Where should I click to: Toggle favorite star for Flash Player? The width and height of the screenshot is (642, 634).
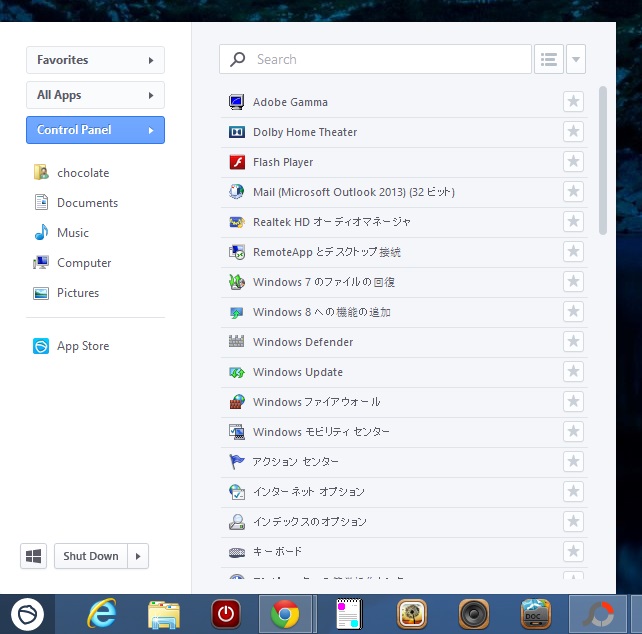[x=573, y=162]
